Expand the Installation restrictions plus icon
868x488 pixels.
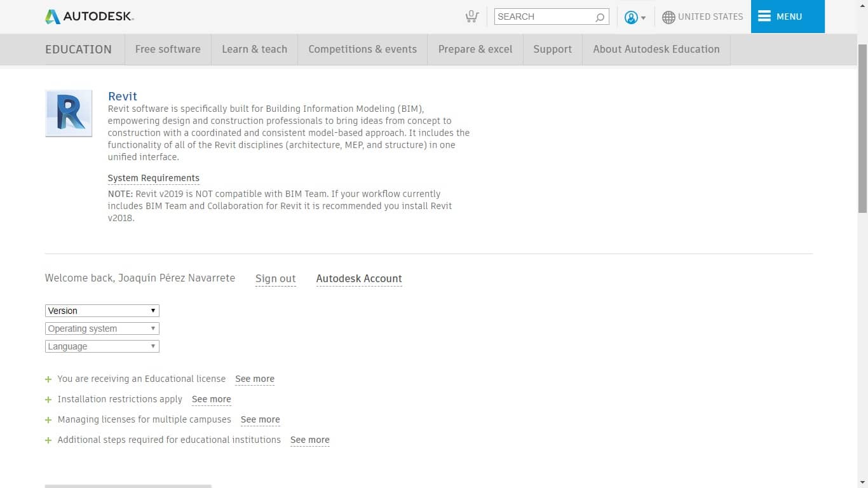(48, 400)
